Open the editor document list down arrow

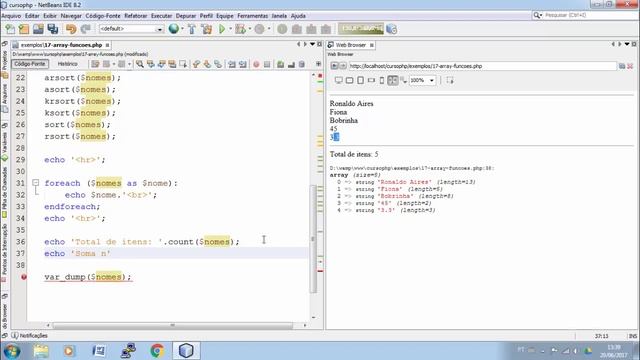coord(312,44)
